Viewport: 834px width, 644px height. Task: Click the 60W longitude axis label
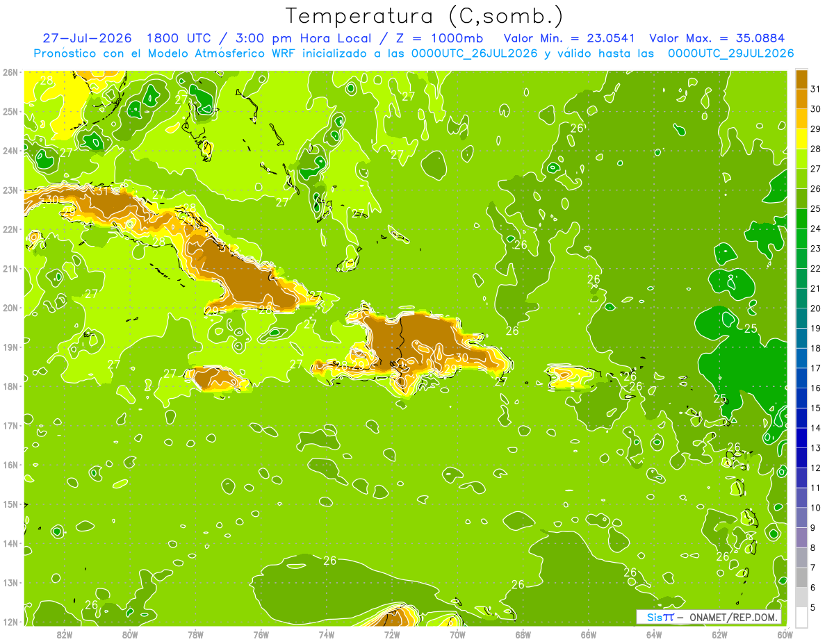pos(785,634)
